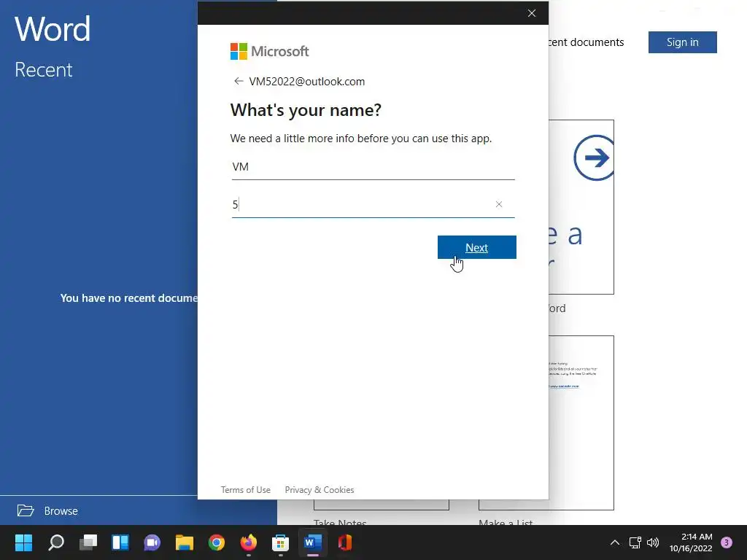Launch Google Chrome from the taskbar

coord(216,542)
